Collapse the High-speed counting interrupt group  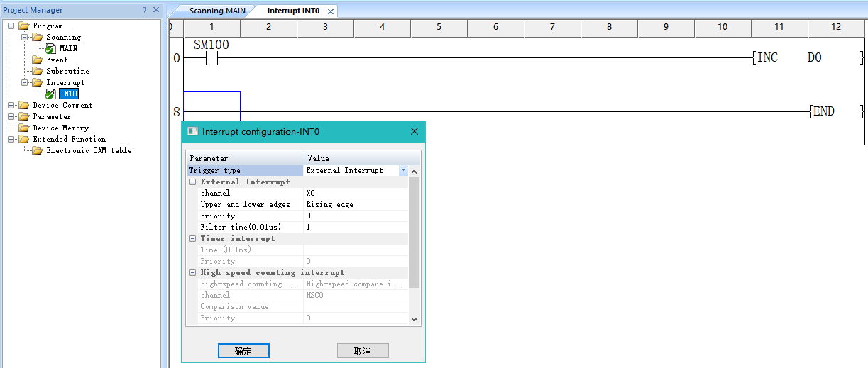pos(192,273)
